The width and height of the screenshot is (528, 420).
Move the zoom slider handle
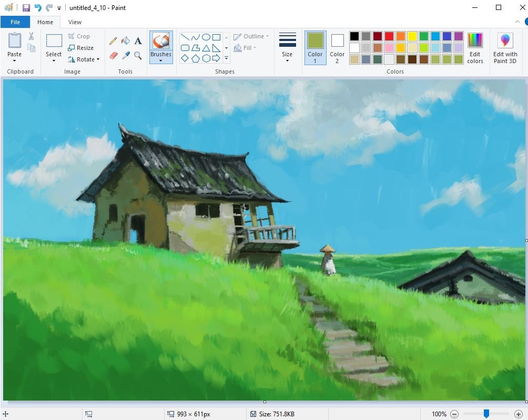486,414
